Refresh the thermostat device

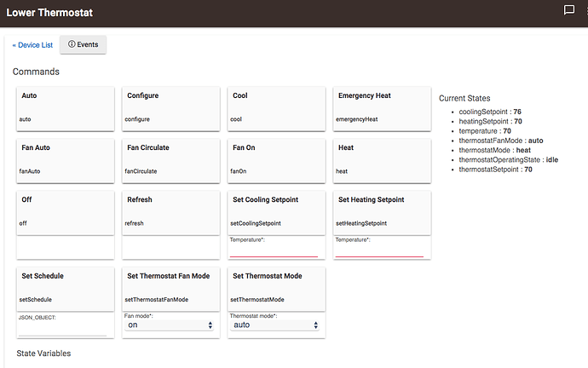coord(171,211)
